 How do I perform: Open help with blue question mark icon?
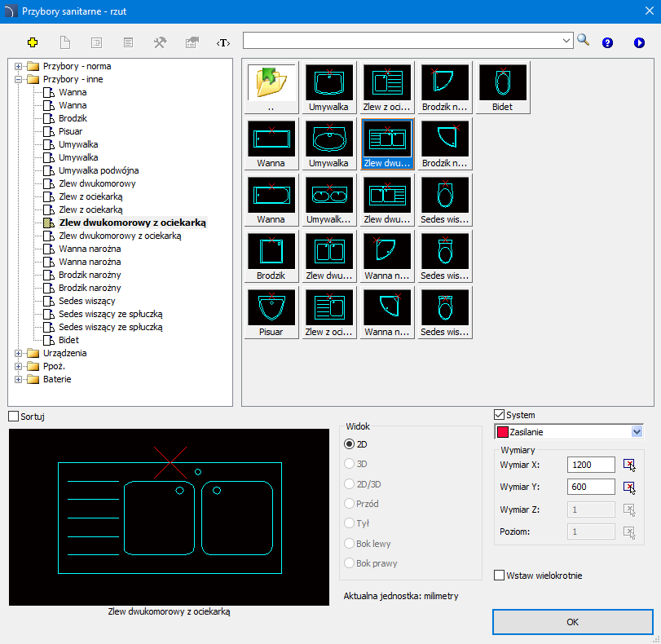click(607, 42)
